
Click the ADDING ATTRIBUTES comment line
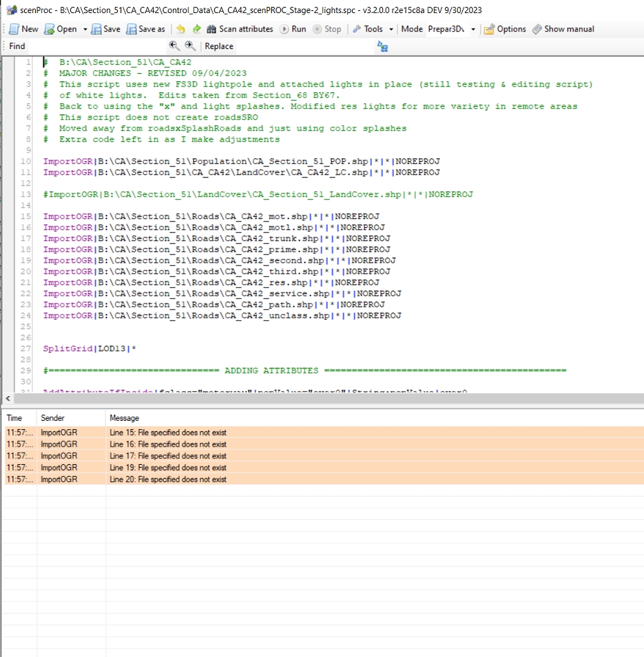click(x=304, y=371)
